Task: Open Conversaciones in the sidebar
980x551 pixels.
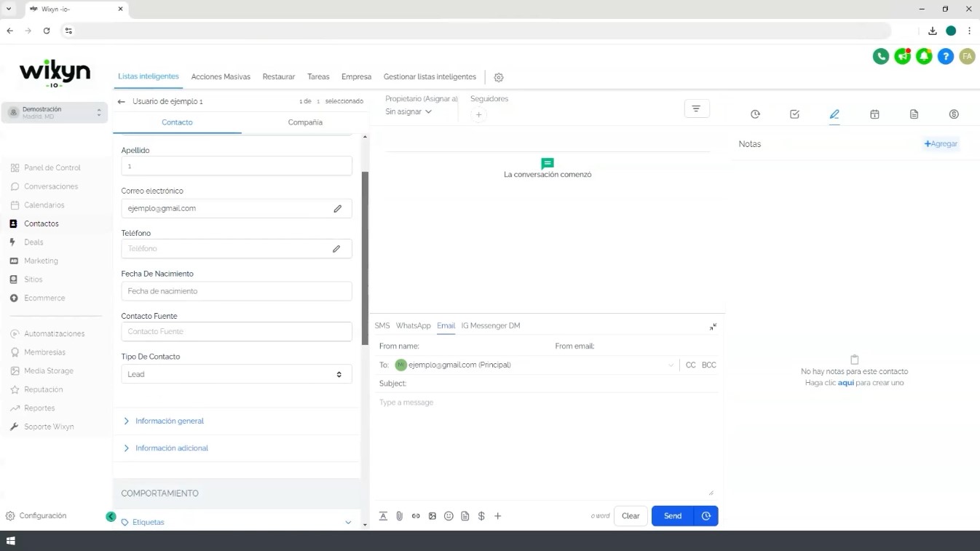Action: (x=51, y=186)
